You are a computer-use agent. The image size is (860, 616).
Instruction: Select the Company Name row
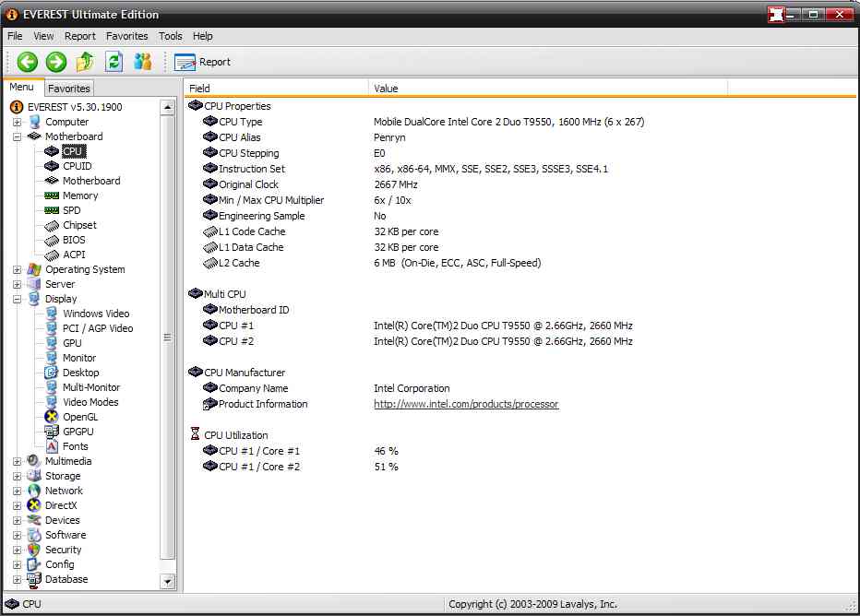pyautogui.click(x=327, y=388)
